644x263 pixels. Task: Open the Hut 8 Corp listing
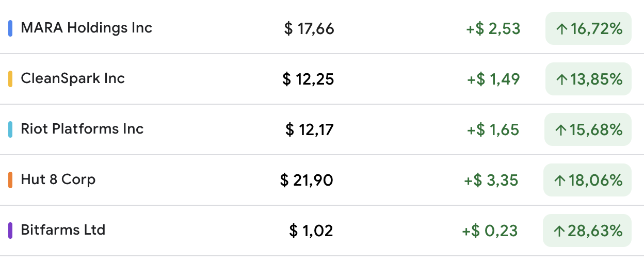tap(58, 179)
